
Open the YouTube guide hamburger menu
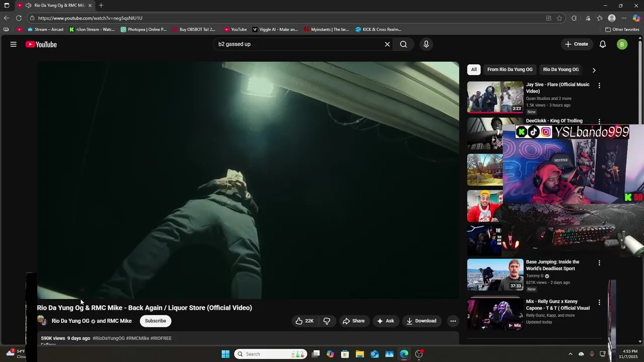click(14, 44)
